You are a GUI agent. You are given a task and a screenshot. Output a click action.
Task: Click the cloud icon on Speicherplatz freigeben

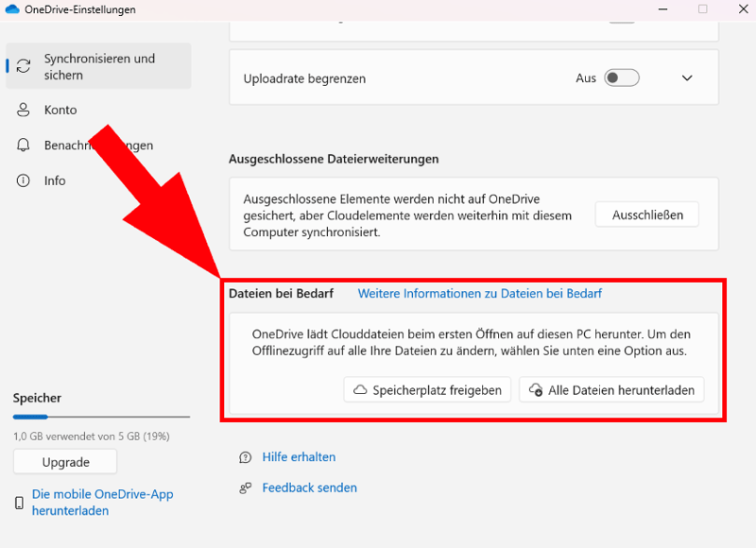360,390
